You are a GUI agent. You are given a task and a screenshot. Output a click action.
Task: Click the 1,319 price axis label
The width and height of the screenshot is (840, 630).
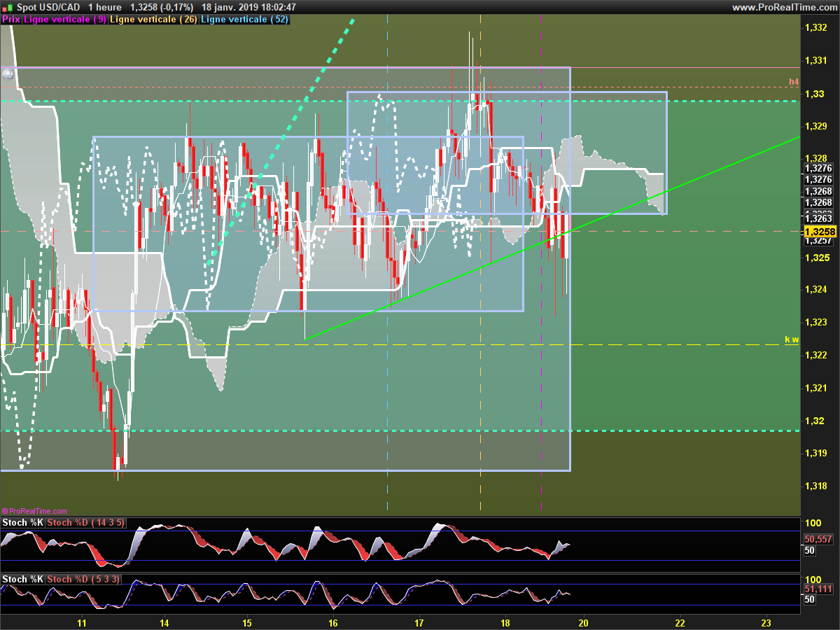[x=816, y=454]
